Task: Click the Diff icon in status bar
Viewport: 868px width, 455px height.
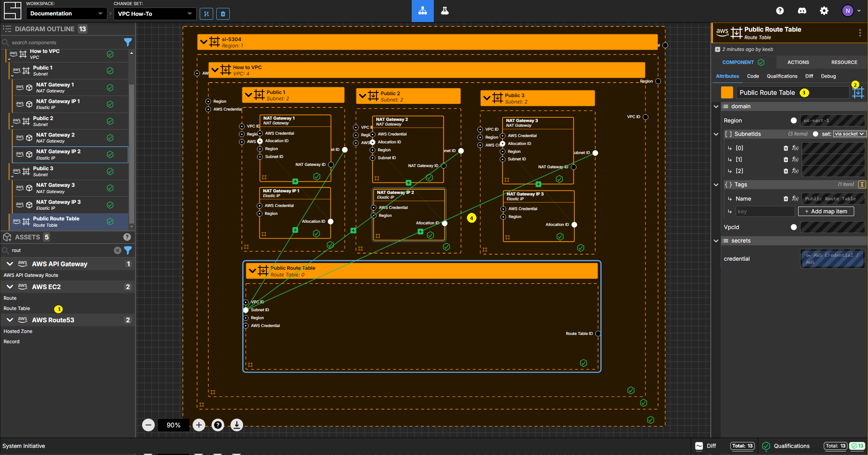Action: (699, 446)
